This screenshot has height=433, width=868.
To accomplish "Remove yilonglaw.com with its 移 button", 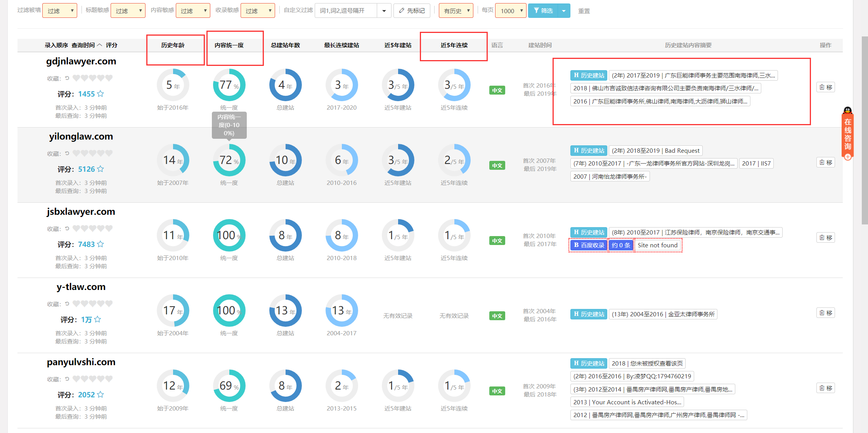I will coord(826,162).
